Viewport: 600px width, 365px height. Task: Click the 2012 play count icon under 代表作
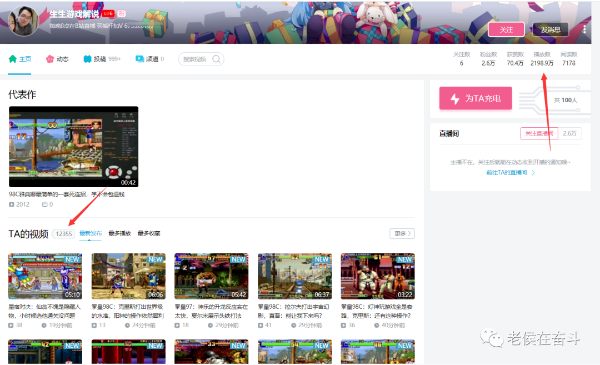click(x=11, y=205)
